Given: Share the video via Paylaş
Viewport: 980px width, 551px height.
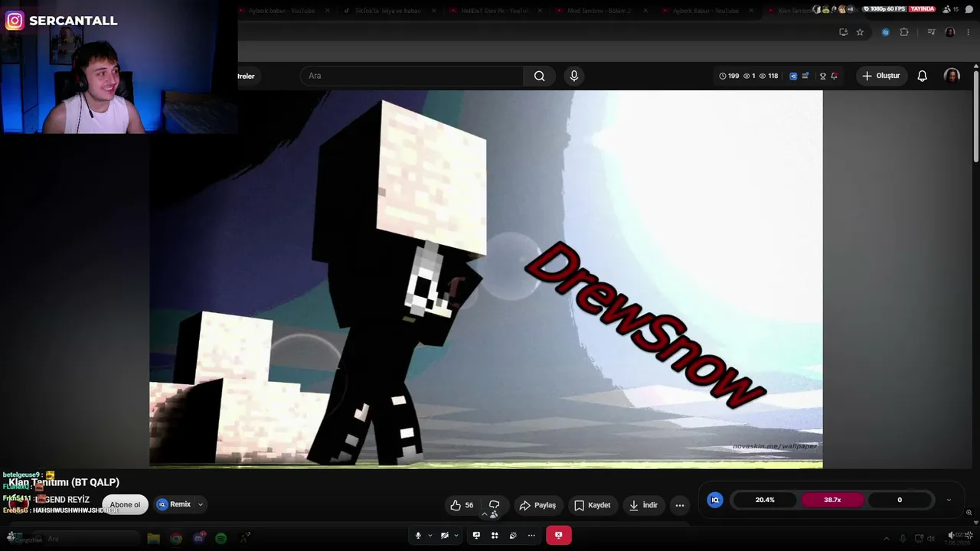Looking at the screenshot, I should (537, 505).
